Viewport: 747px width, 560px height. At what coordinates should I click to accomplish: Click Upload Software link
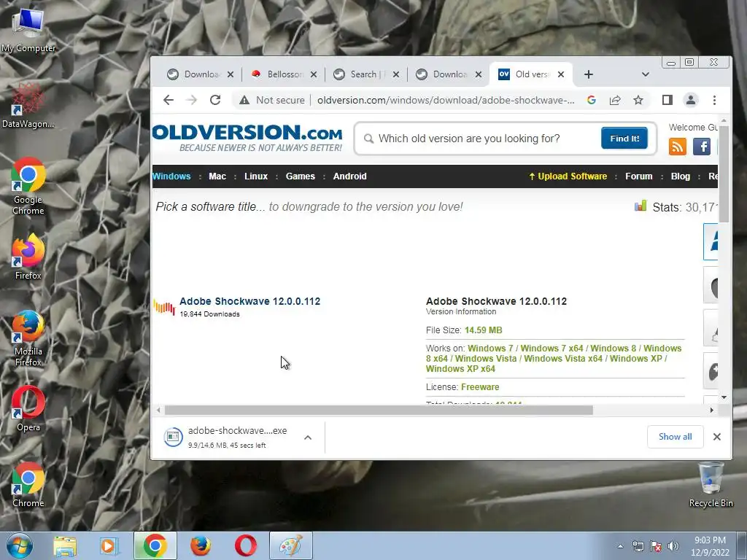tap(568, 176)
